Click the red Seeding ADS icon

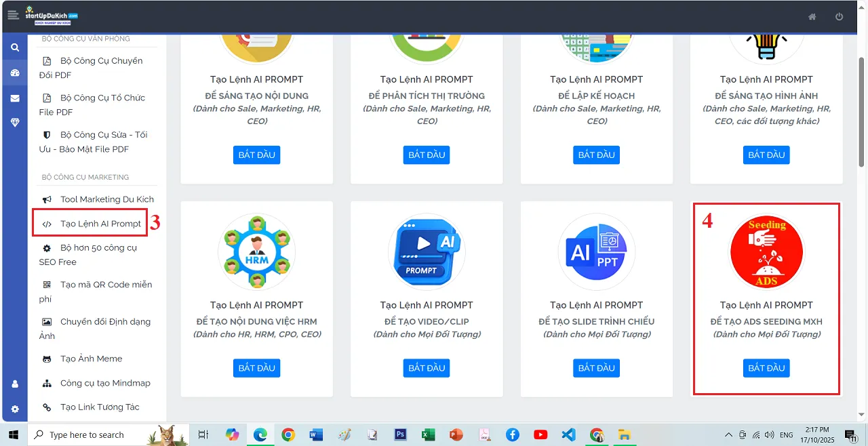click(x=766, y=251)
